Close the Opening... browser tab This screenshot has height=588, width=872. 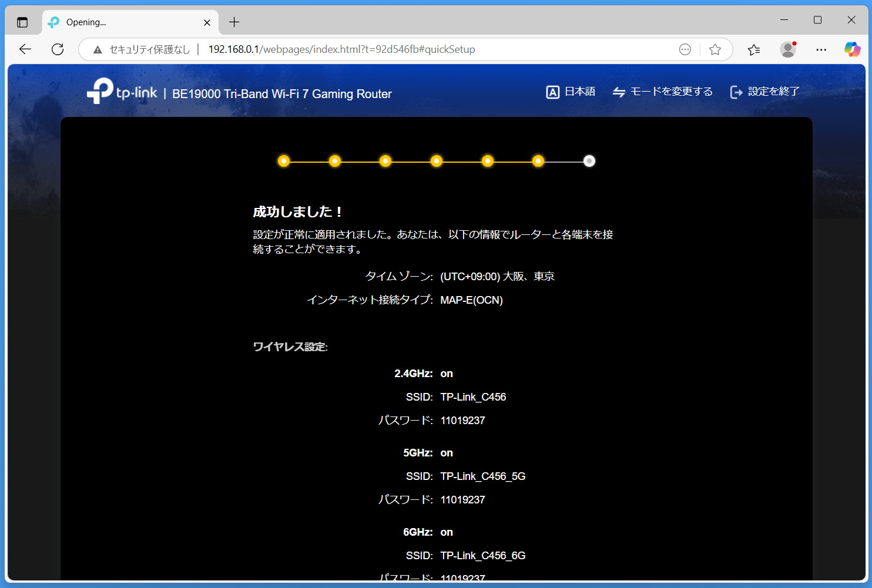tap(207, 22)
